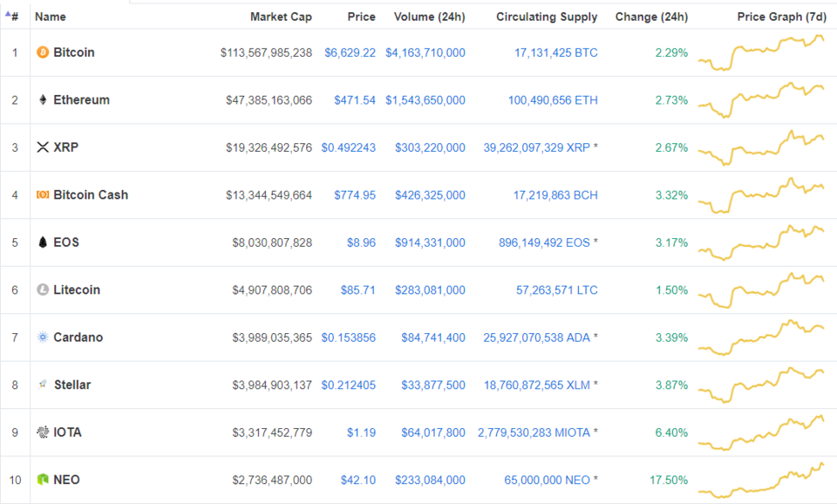The height and width of the screenshot is (504, 837).
Task: Open the Ethereum 7d price graph
Action: pyautogui.click(x=761, y=99)
